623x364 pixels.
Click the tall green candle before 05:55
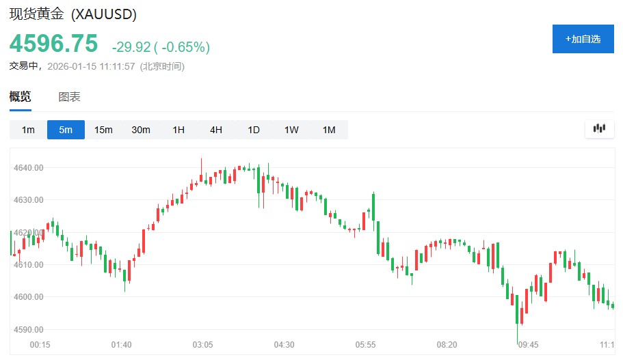pyautogui.click(x=373, y=206)
